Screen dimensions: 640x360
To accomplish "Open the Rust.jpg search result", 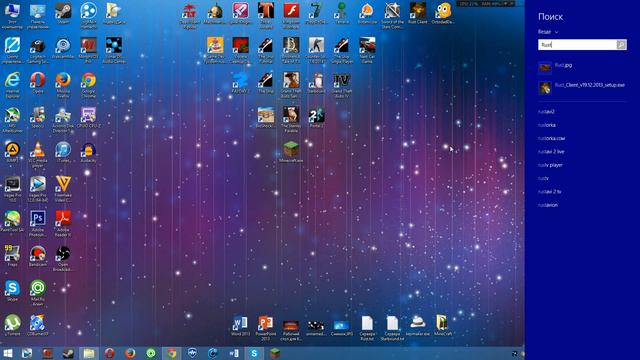I will click(582, 68).
